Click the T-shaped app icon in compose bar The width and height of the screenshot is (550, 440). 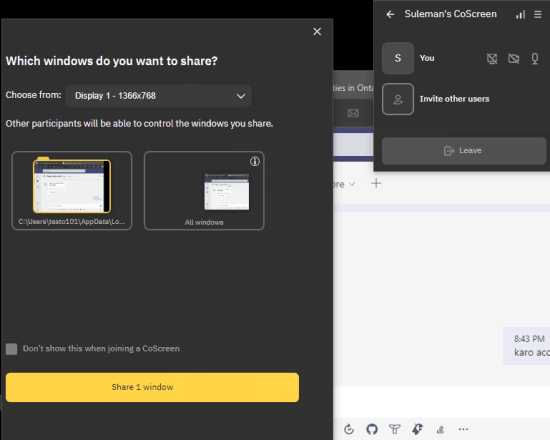tap(395, 429)
